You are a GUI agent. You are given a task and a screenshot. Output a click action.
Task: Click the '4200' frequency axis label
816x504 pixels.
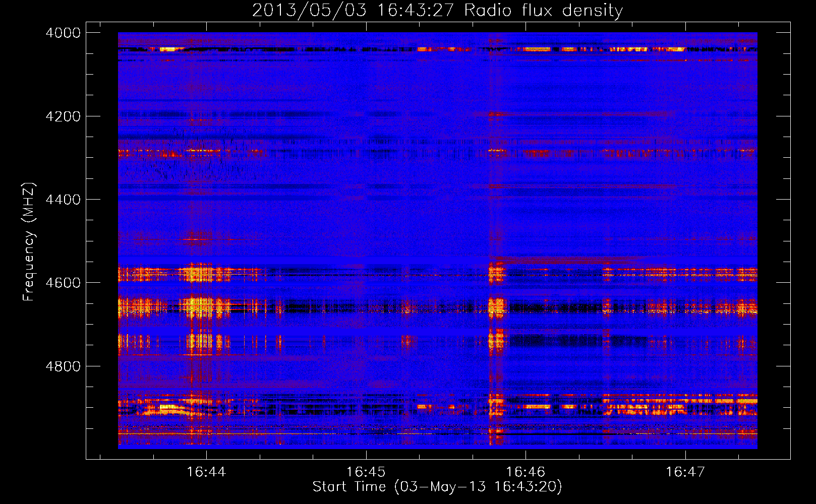63,116
